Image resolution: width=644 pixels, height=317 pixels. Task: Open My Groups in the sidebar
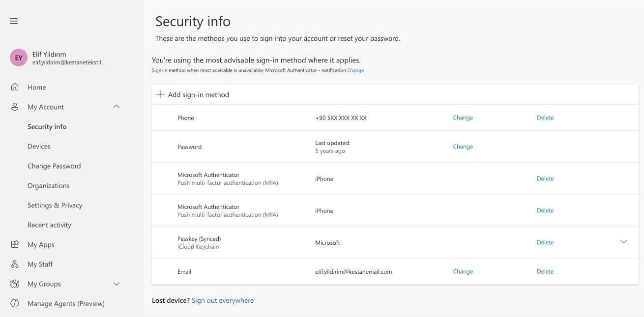[44, 284]
